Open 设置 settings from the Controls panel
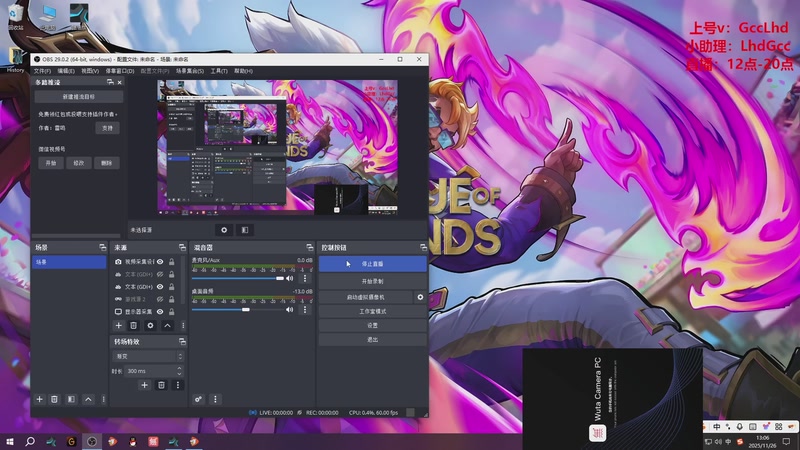The height and width of the screenshot is (450, 800). (x=372, y=325)
